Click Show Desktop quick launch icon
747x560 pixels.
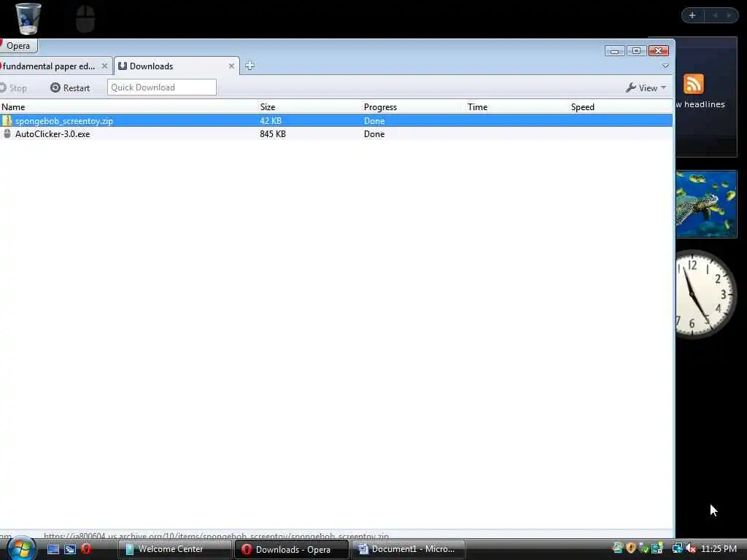coord(53,549)
